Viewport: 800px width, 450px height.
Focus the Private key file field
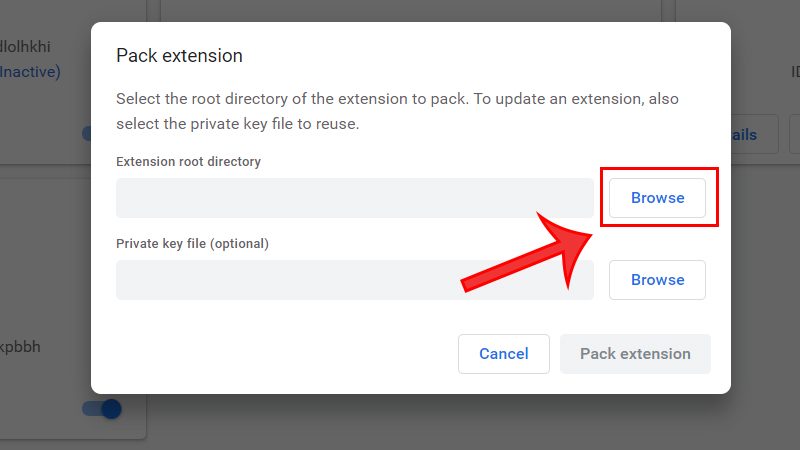pyautogui.click(x=355, y=280)
